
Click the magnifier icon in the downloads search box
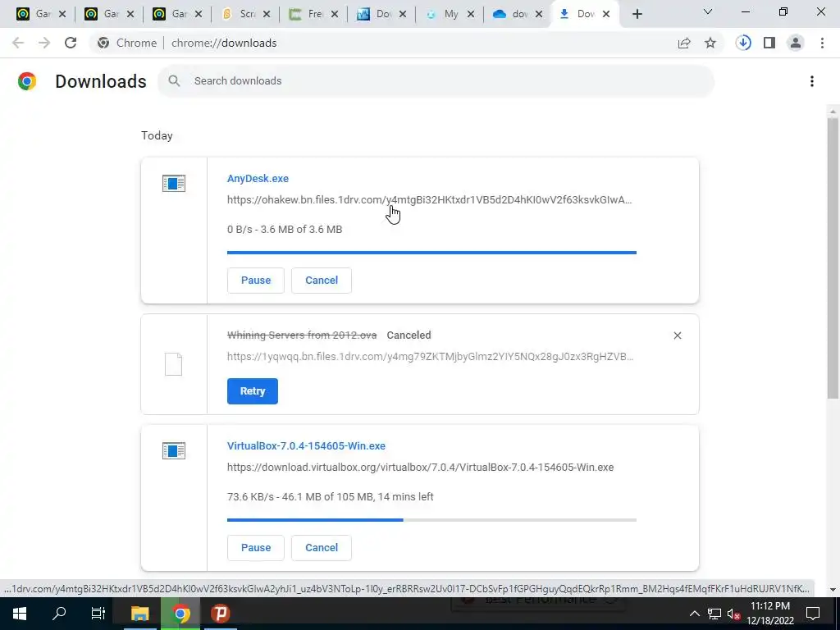click(x=174, y=81)
